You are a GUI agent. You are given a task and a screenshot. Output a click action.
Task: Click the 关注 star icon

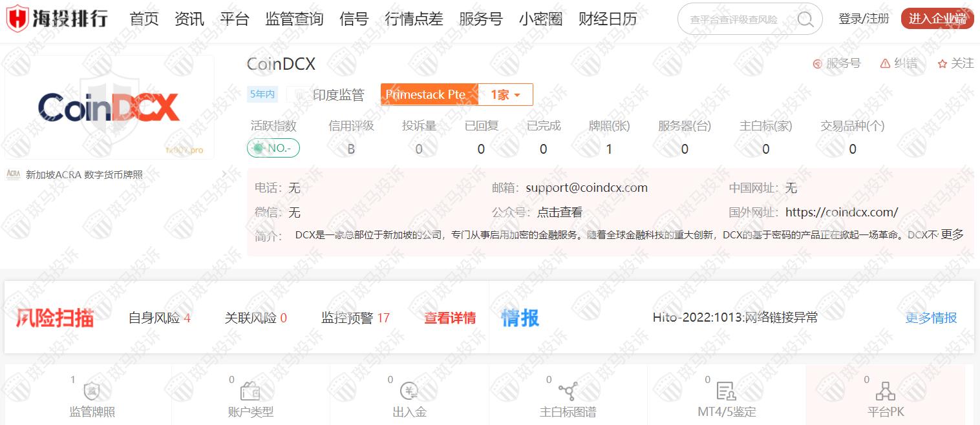(x=943, y=64)
